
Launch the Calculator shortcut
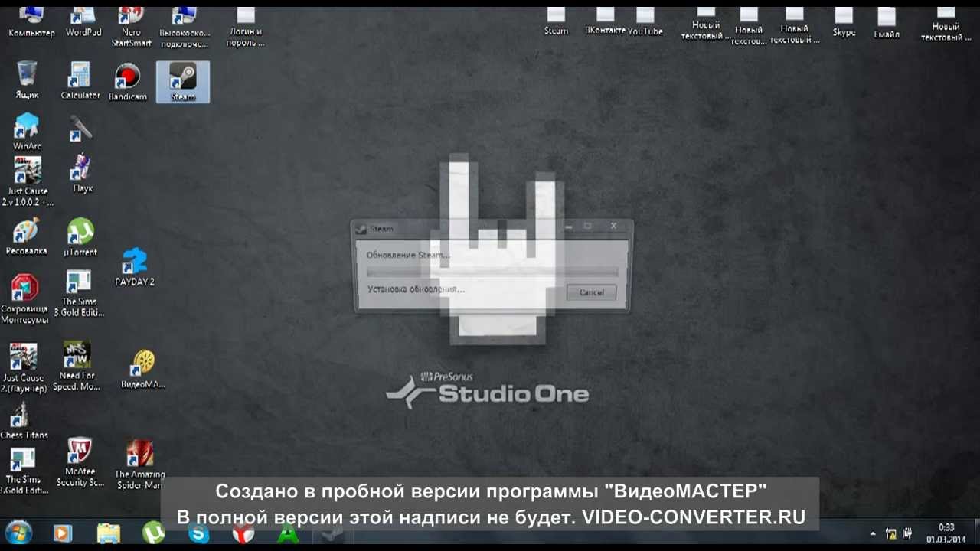pos(80,81)
